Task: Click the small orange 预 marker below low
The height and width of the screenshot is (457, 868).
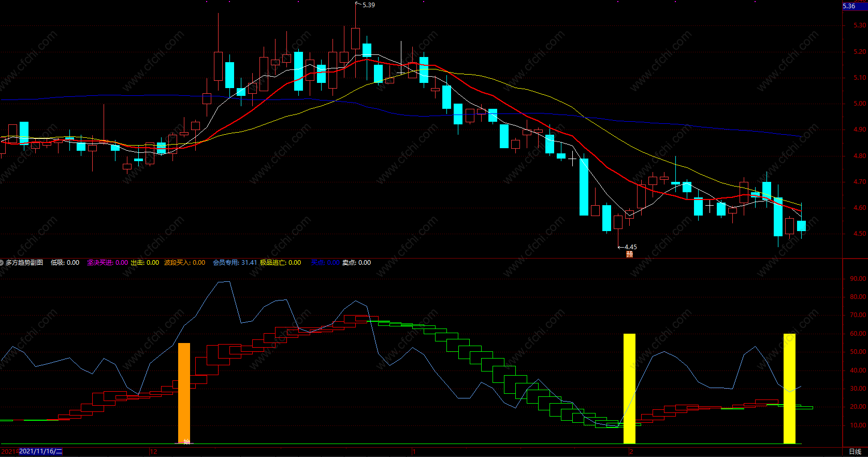Action: coord(629,254)
